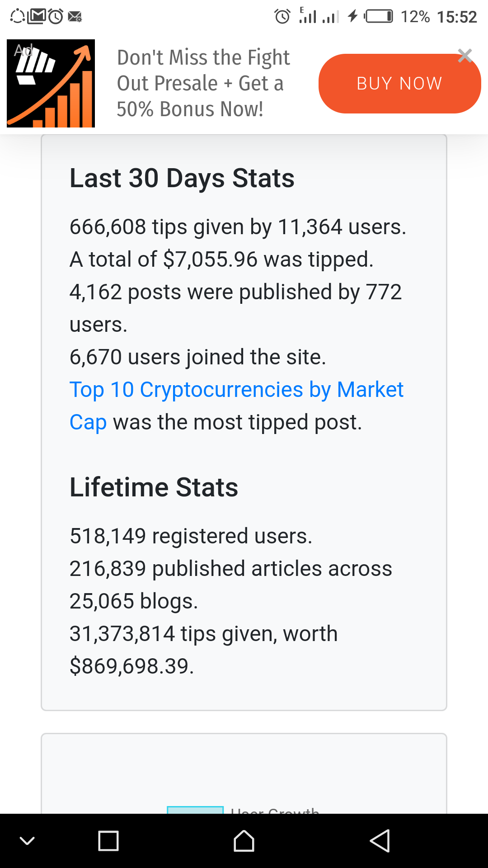The image size is (488, 868).
Task: Collapse the navigation bar with the chevron
Action: pyautogui.click(x=28, y=841)
